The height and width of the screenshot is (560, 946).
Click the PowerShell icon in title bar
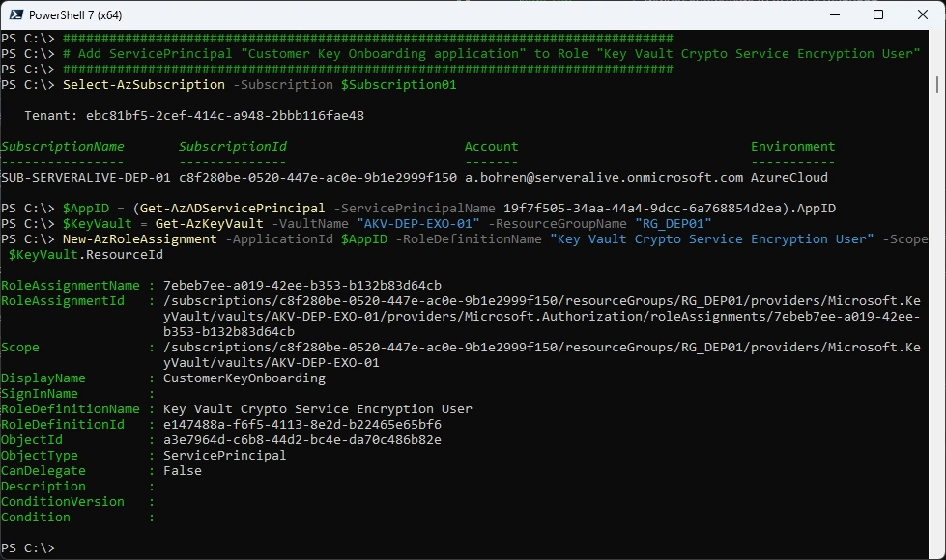pos(15,15)
